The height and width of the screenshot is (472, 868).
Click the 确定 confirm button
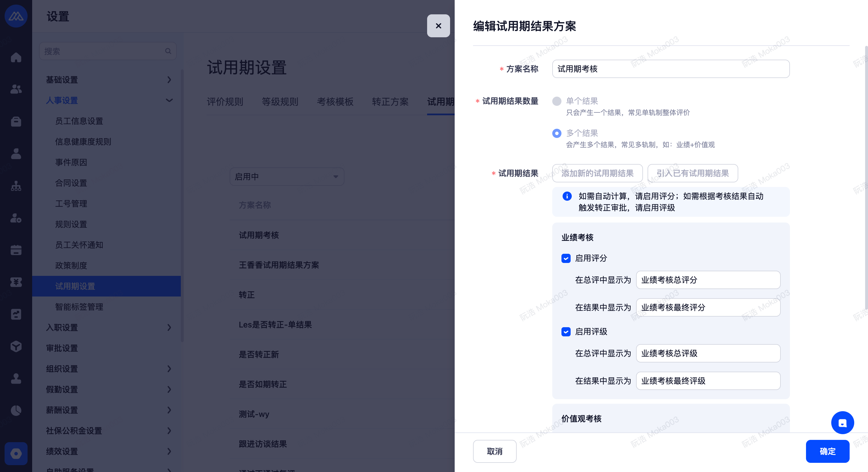point(827,451)
